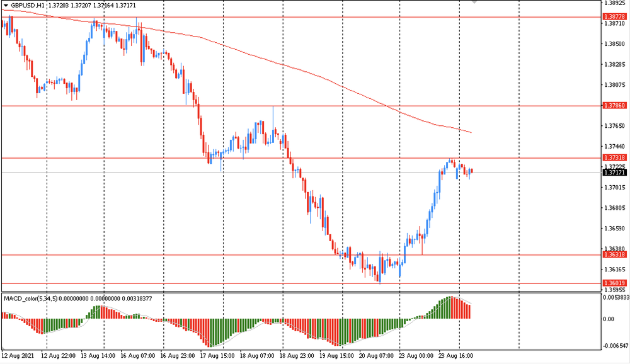630x364 pixels.
Task: Click the 20 Aug 07:00 time label
Action: 377,356
